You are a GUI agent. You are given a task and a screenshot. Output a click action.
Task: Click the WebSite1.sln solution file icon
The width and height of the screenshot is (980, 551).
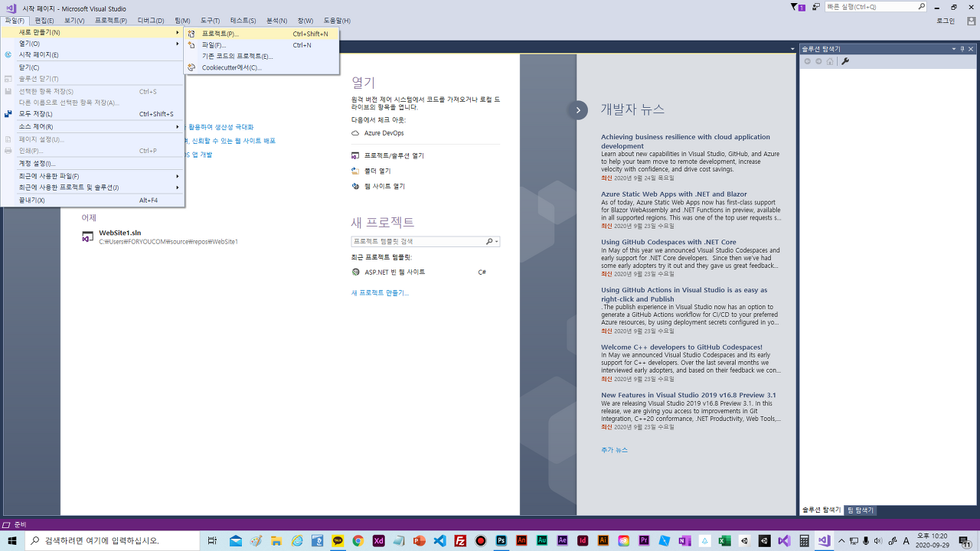tap(88, 236)
